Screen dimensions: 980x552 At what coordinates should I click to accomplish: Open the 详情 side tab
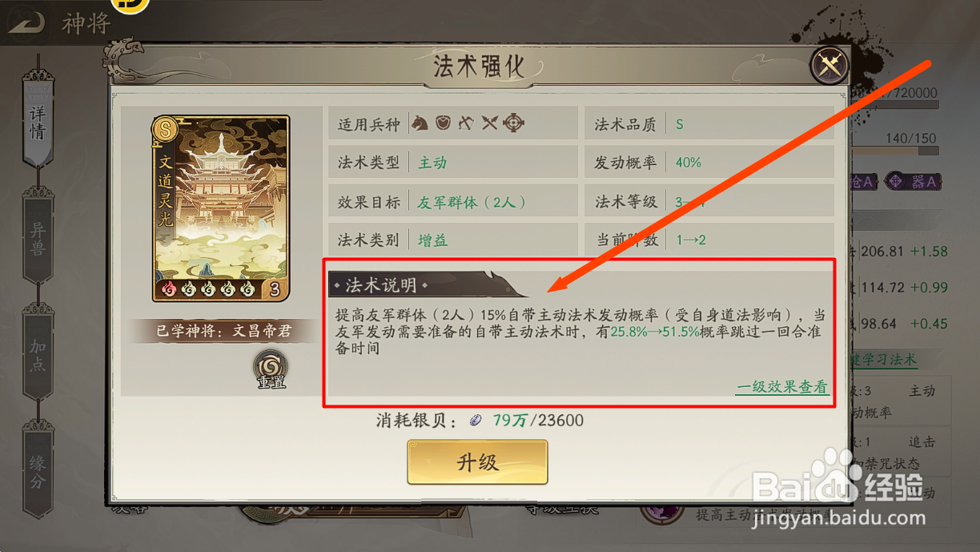click(38, 120)
